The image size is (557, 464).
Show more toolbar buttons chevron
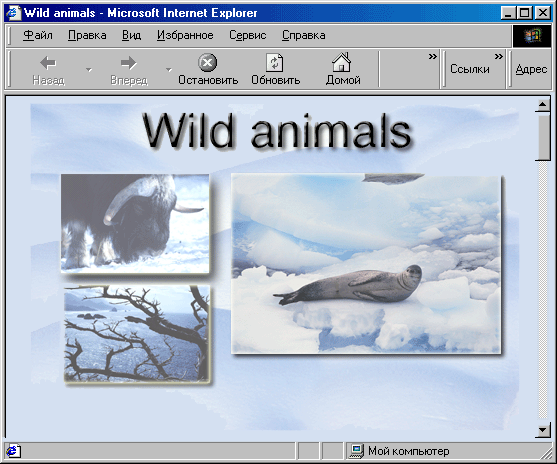432,56
